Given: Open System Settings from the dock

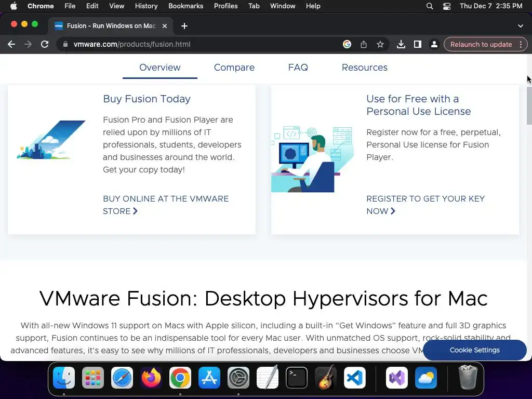Looking at the screenshot, I should [238, 378].
